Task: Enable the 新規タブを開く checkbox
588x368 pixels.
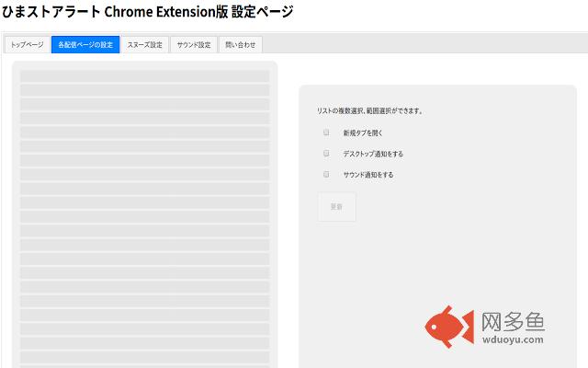Action: click(326, 132)
